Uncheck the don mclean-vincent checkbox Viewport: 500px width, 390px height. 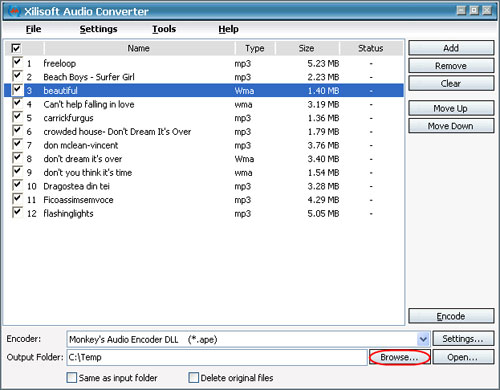(x=17, y=144)
